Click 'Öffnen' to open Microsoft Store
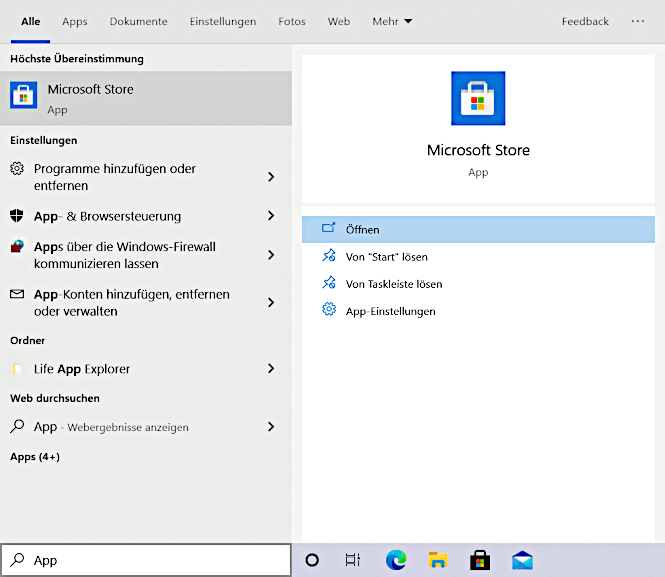 point(478,229)
